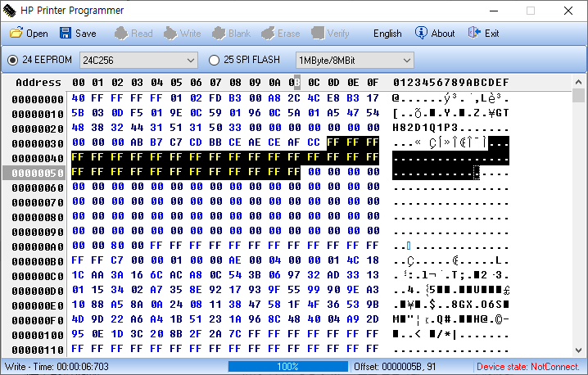Click byte C7 in row 000000B0 column 02
588x375 pixels.
point(117,260)
